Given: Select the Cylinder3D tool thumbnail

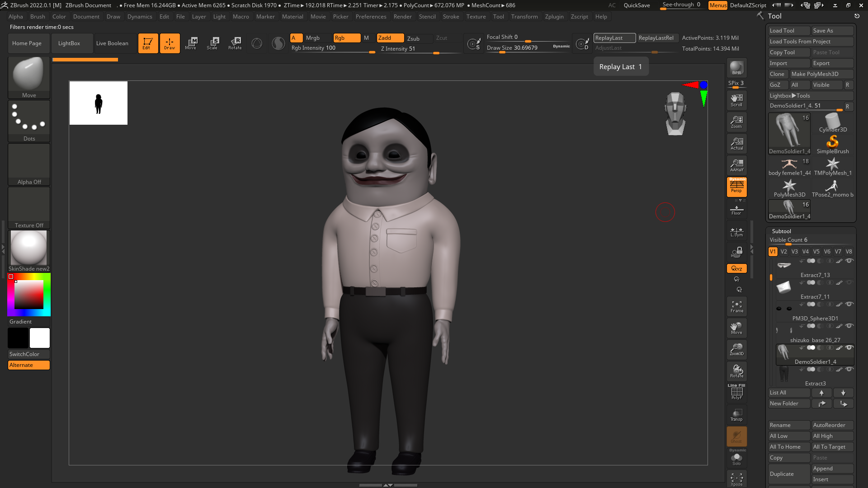Looking at the screenshot, I should [833, 122].
